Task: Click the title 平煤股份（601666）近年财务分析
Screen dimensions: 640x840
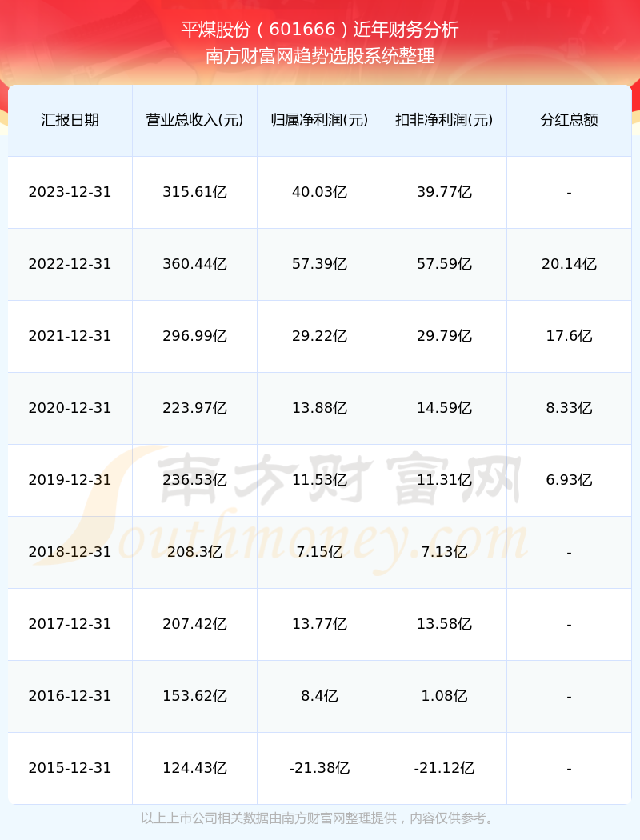Action: point(320,30)
